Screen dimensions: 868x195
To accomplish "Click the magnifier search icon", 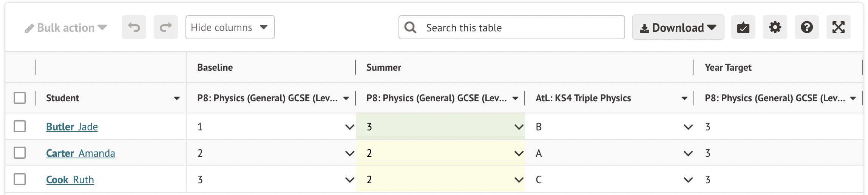I will coord(410,27).
